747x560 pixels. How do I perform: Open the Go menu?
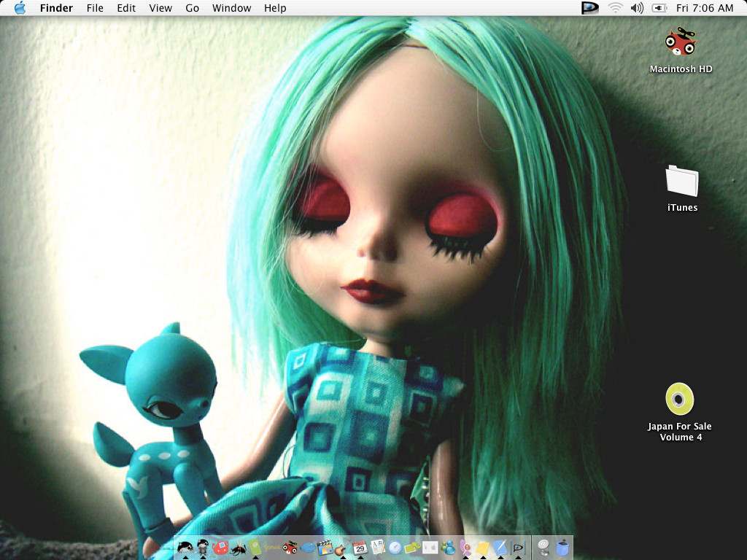click(192, 8)
